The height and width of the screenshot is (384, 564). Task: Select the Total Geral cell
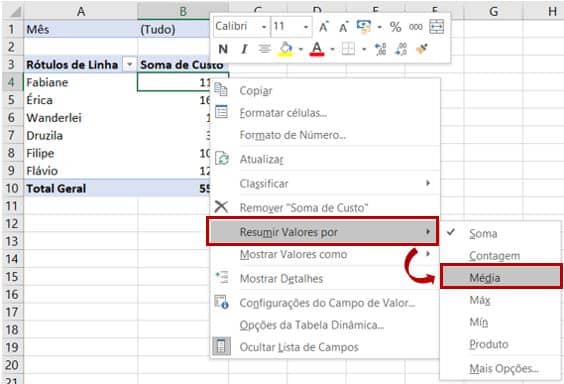point(81,188)
